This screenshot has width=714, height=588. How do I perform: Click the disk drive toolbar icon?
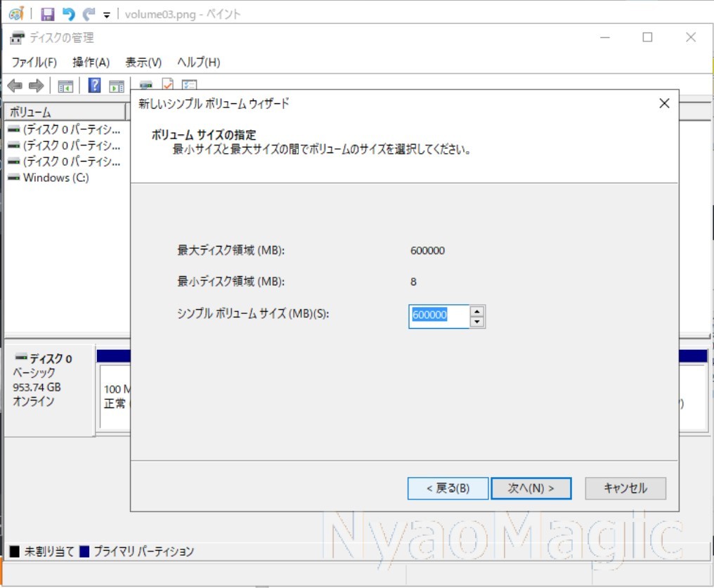point(145,84)
